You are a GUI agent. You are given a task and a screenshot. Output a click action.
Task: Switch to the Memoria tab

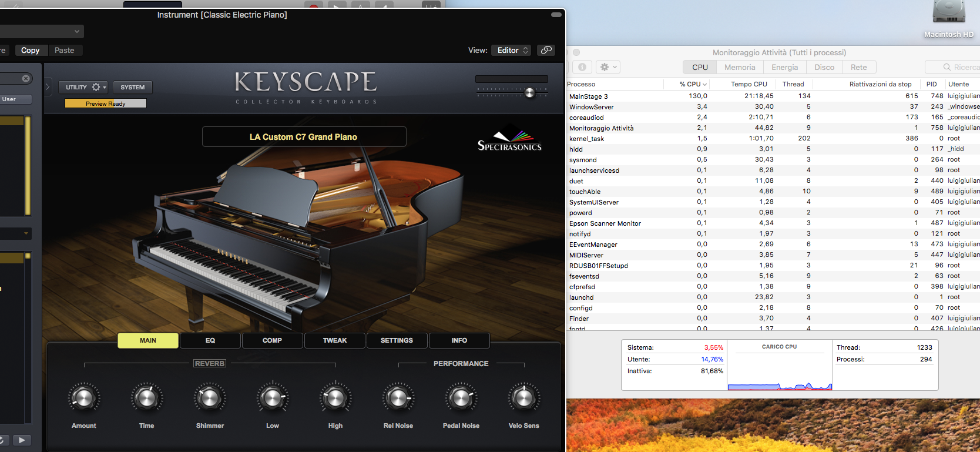tap(740, 67)
